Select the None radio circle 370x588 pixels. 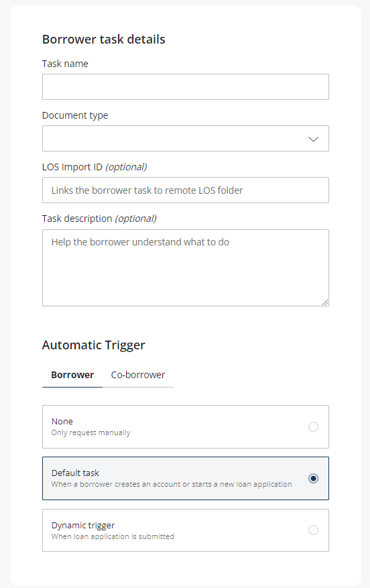(x=314, y=426)
